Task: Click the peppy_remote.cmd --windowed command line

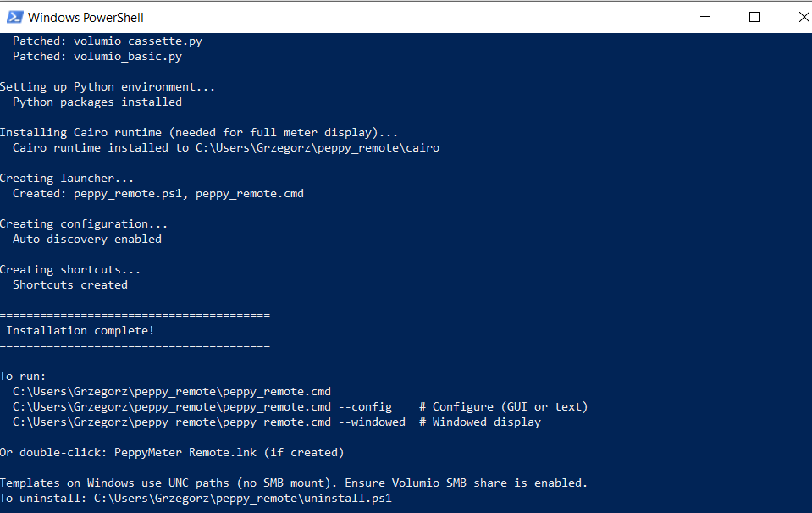Action: tap(209, 422)
